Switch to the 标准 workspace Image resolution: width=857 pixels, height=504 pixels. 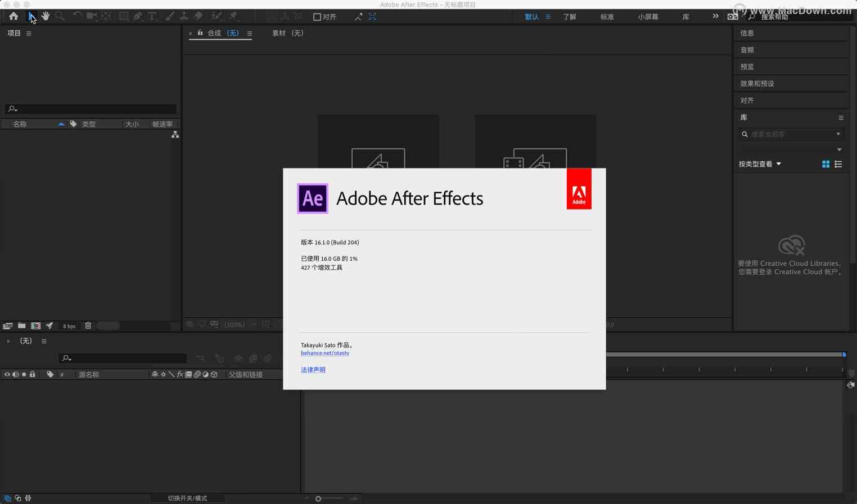(x=607, y=17)
